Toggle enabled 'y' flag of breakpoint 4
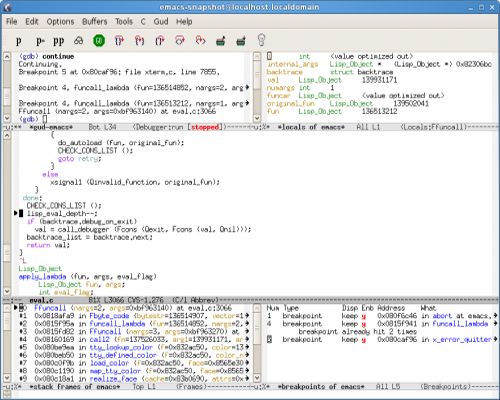 (x=364, y=324)
